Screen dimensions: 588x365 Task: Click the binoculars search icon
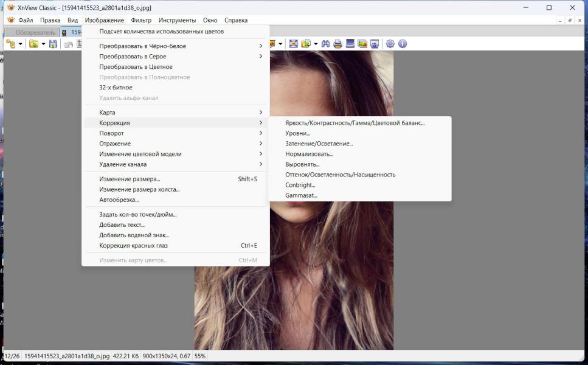click(x=325, y=44)
